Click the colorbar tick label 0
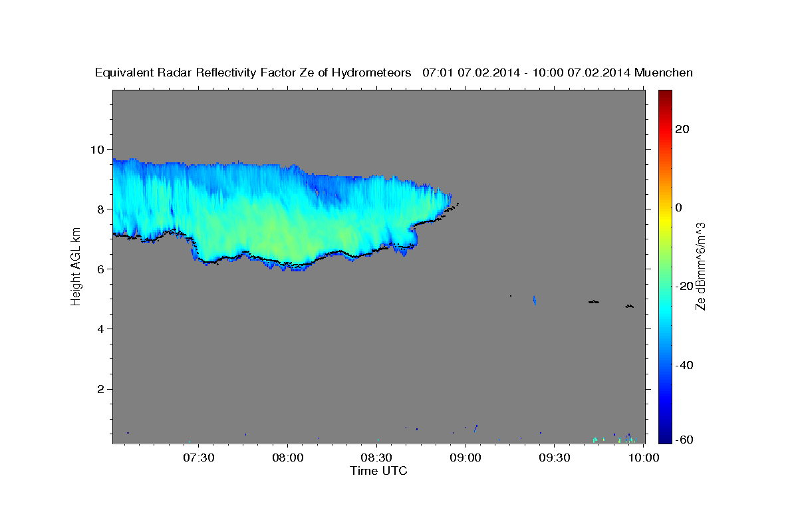 click(678, 207)
